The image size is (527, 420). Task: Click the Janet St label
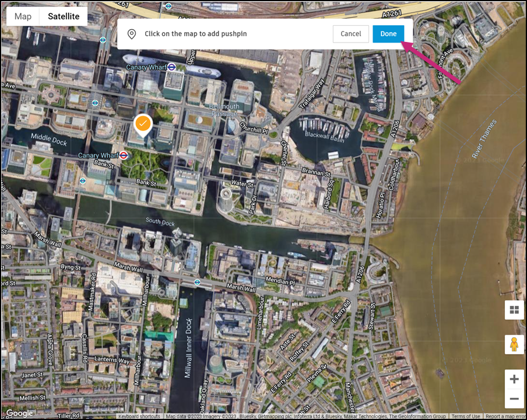32,375
